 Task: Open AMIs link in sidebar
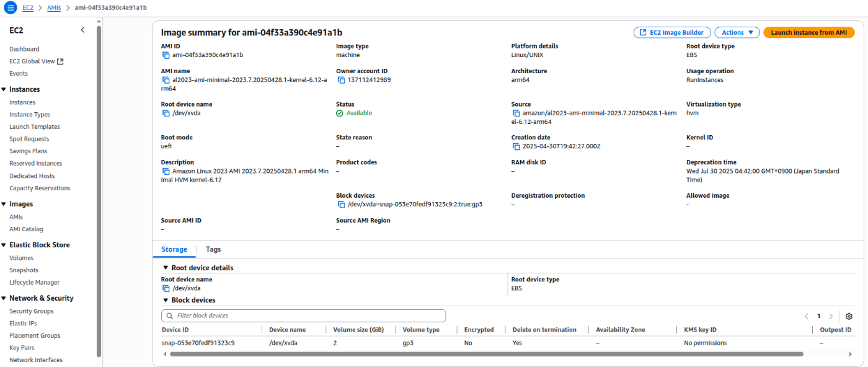[x=17, y=217]
